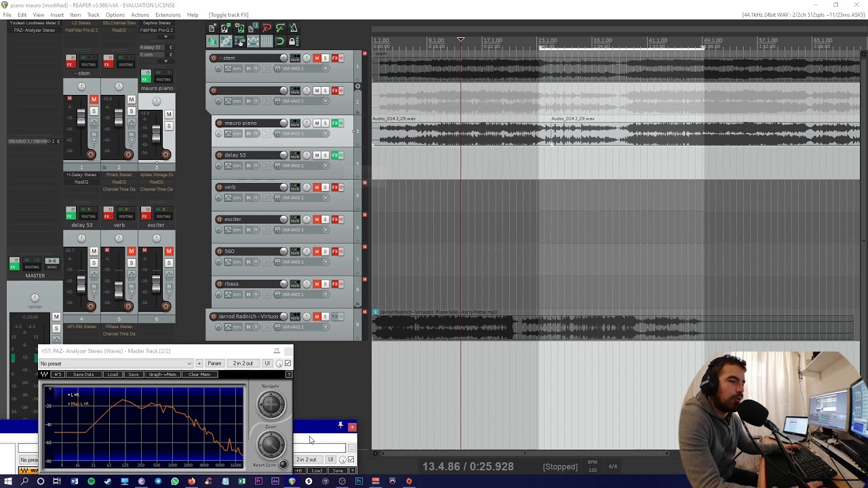Open FX of mauro piano track
Viewport: 868px width, 488px height.
point(335,123)
